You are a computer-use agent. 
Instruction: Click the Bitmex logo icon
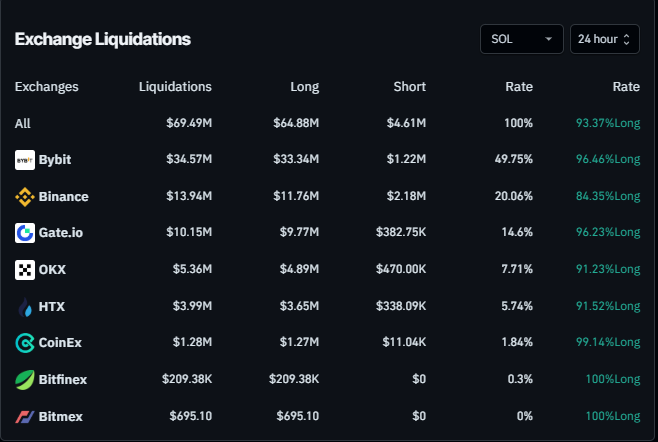point(25,416)
